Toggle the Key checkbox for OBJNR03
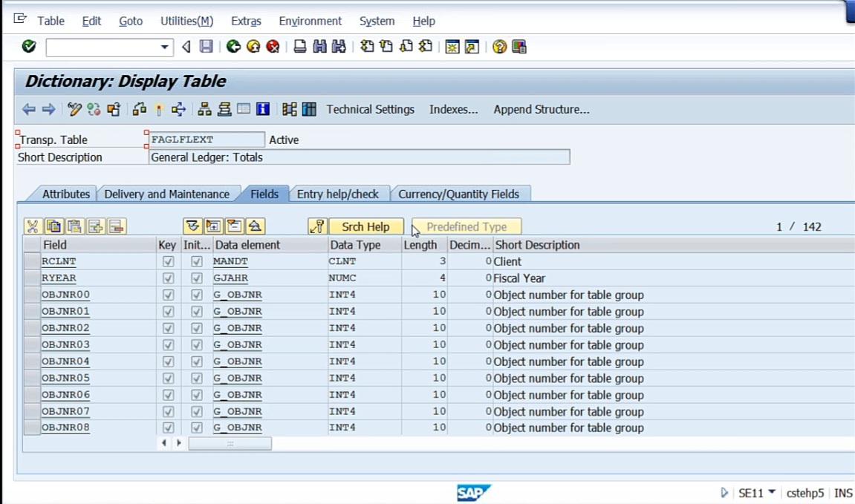The width and height of the screenshot is (855, 504). pos(168,345)
